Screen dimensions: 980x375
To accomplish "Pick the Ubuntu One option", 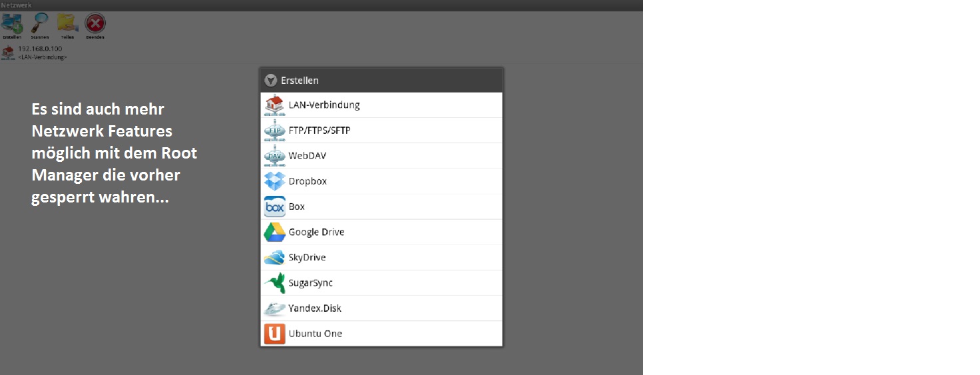I will point(381,333).
